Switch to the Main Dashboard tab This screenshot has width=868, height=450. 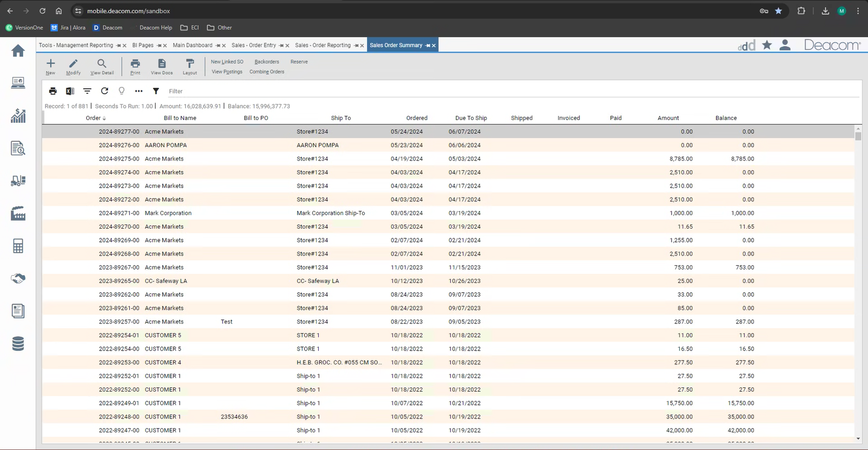click(x=192, y=46)
